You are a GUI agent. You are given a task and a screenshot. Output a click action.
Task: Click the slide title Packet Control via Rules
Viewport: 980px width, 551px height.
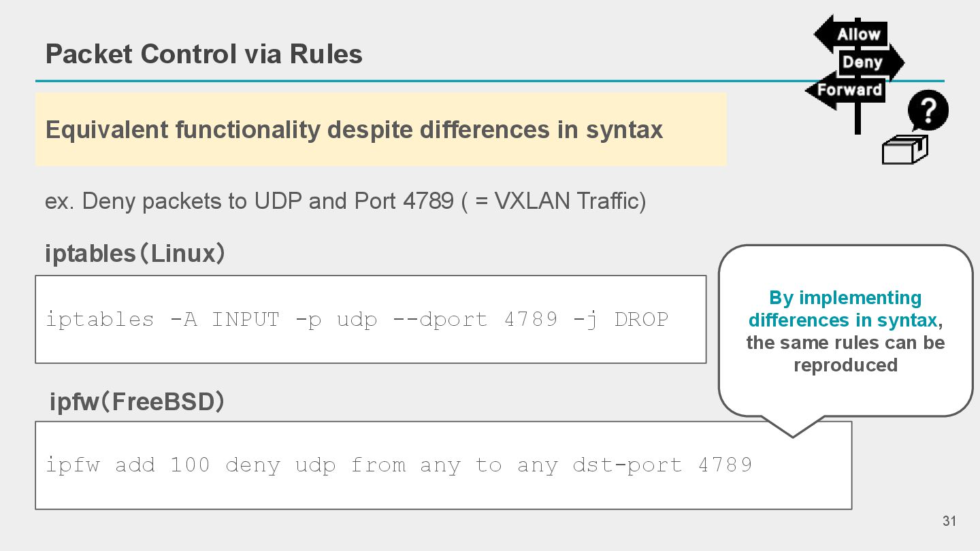[203, 54]
